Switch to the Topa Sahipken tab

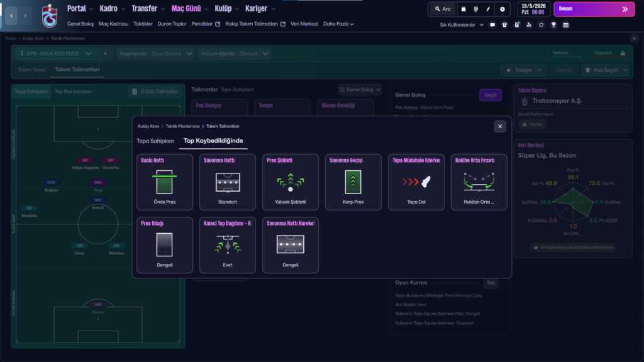point(154,141)
